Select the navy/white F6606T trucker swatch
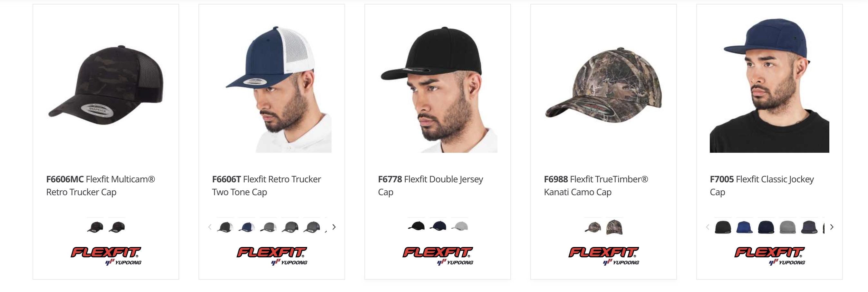 click(x=247, y=227)
